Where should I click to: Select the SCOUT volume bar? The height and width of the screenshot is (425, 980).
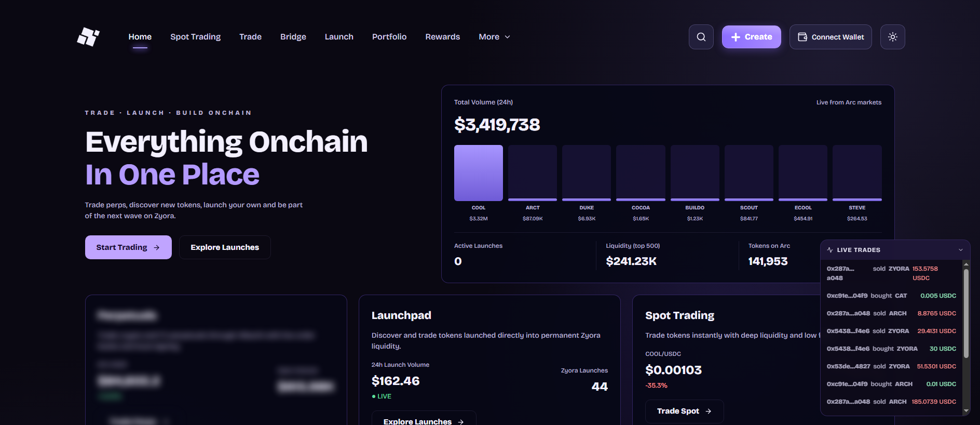[x=749, y=173]
